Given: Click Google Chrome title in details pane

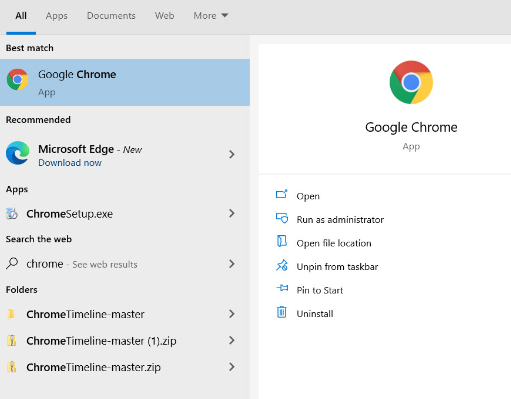Looking at the screenshot, I should tap(411, 127).
